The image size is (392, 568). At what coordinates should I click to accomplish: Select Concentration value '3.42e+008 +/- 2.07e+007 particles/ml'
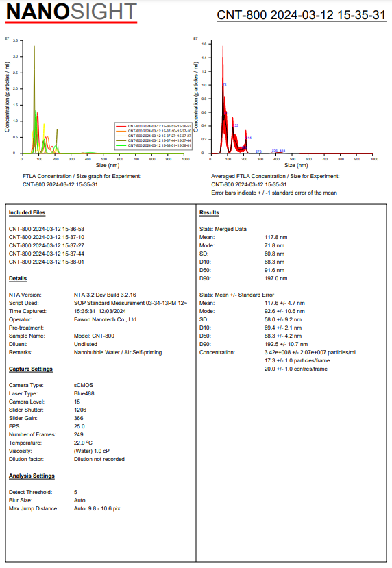tap(310, 352)
